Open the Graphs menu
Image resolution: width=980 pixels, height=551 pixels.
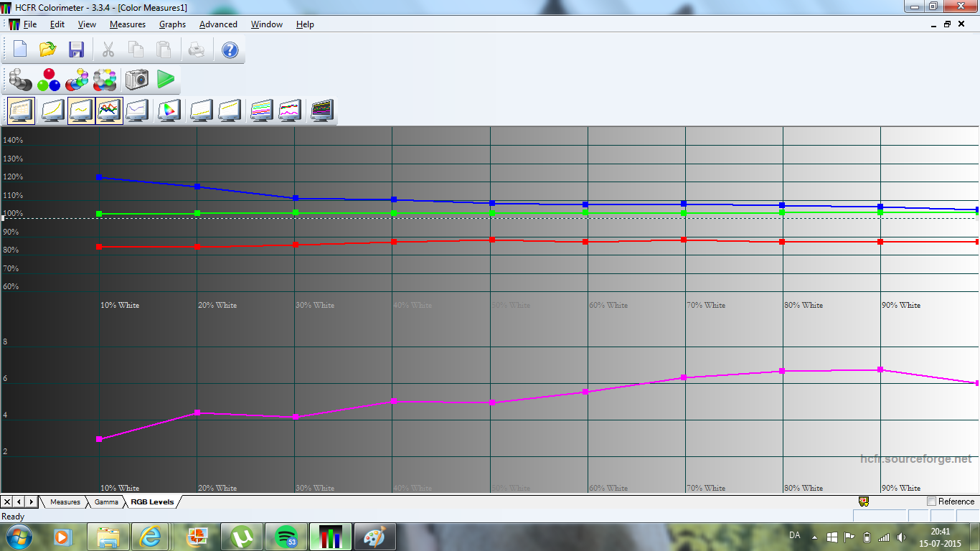(172, 24)
